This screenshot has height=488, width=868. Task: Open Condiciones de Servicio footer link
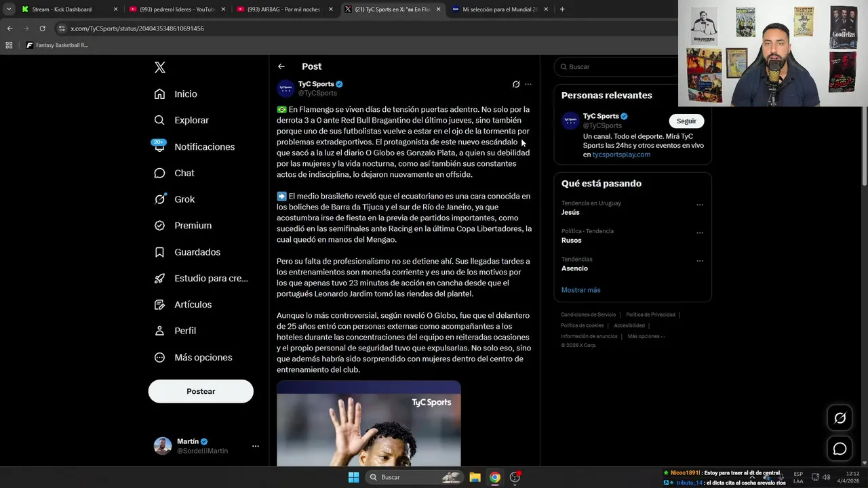(x=589, y=314)
